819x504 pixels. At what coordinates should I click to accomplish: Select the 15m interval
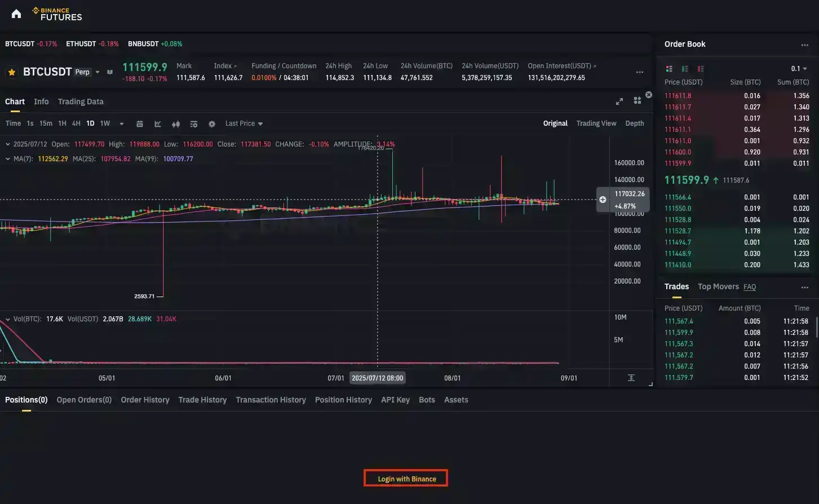46,123
